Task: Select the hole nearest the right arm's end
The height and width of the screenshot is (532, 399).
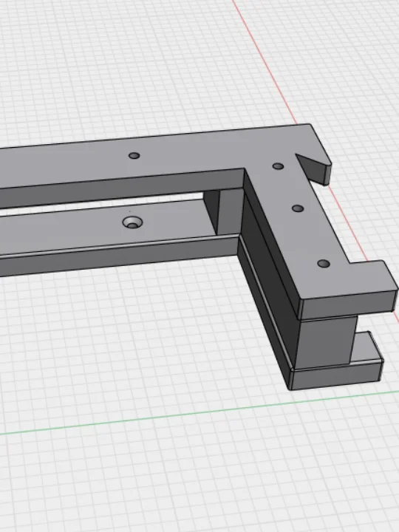Action: [x=324, y=264]
